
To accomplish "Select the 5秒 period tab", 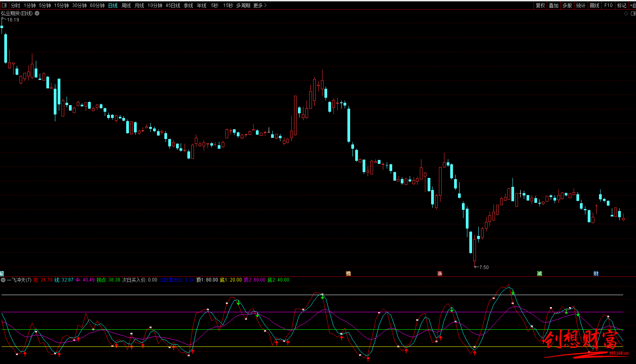I will tap(215, 5).
